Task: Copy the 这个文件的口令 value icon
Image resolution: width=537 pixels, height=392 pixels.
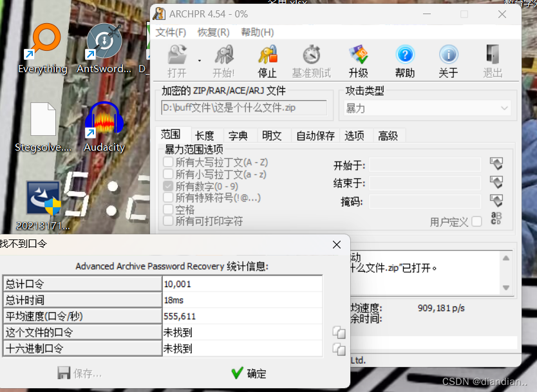Action: tap(339, 332)
